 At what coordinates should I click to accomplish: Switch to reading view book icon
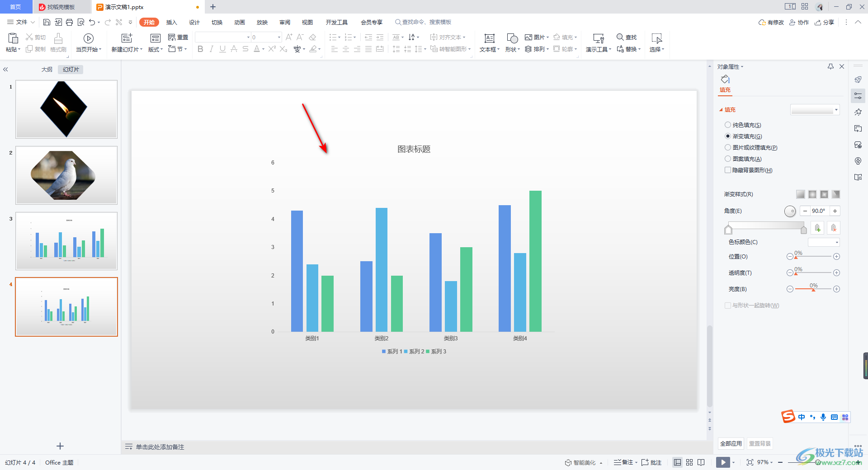(701, 462)
